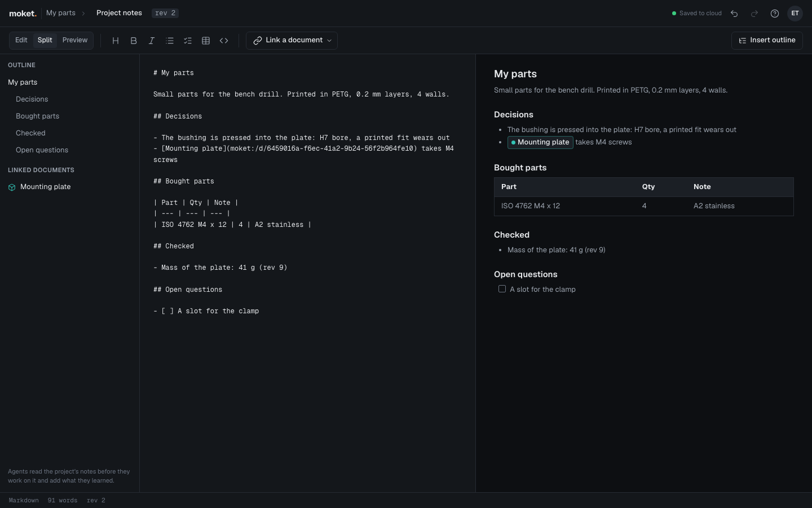The height and width of the screenshot is (508, 812).
Task: Jump to Bought parts in outline
Action: click(38, 116)
